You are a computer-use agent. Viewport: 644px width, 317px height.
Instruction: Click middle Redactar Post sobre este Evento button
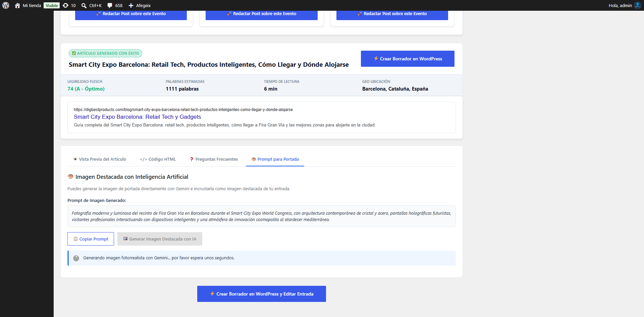click(x=262, y=14)
